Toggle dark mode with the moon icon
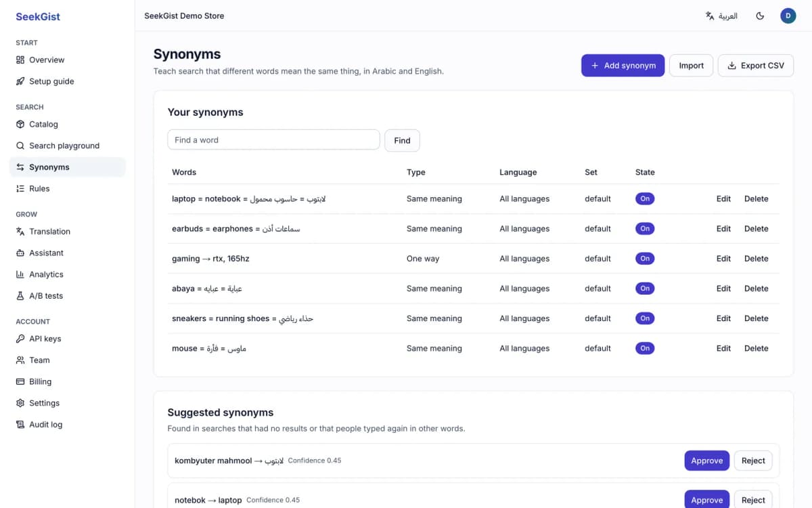The image size is (812, 508). coord(760,16)
